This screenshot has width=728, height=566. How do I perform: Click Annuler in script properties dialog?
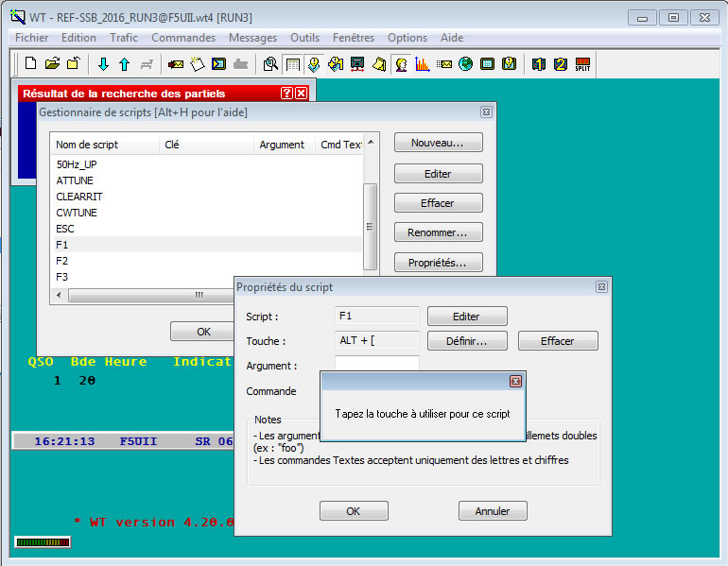492,511
